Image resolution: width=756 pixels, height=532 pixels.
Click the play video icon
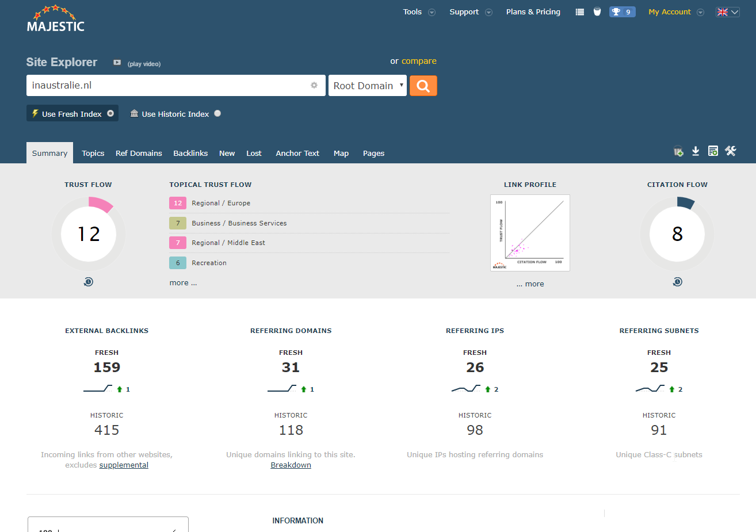pyautogui.click(x=117, y=63)
